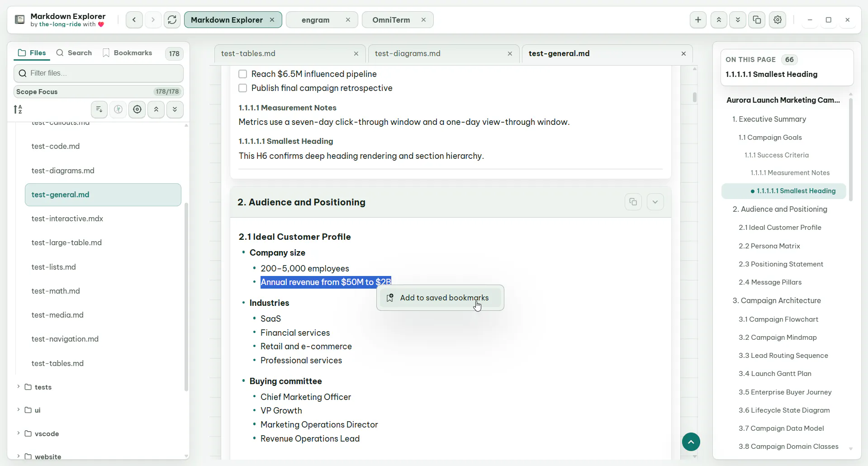Collapse all folders in file tree
The image size is (868, 466).
tap(156, 109)
